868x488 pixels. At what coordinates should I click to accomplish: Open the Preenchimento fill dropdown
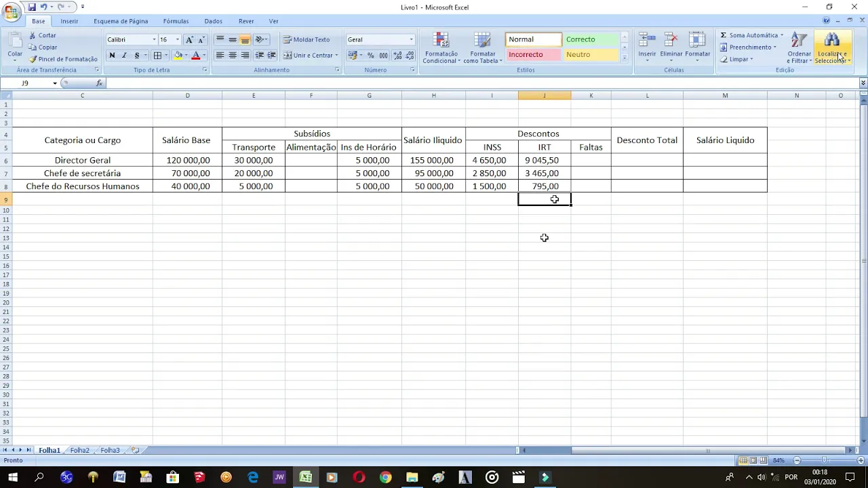point(748,47)
